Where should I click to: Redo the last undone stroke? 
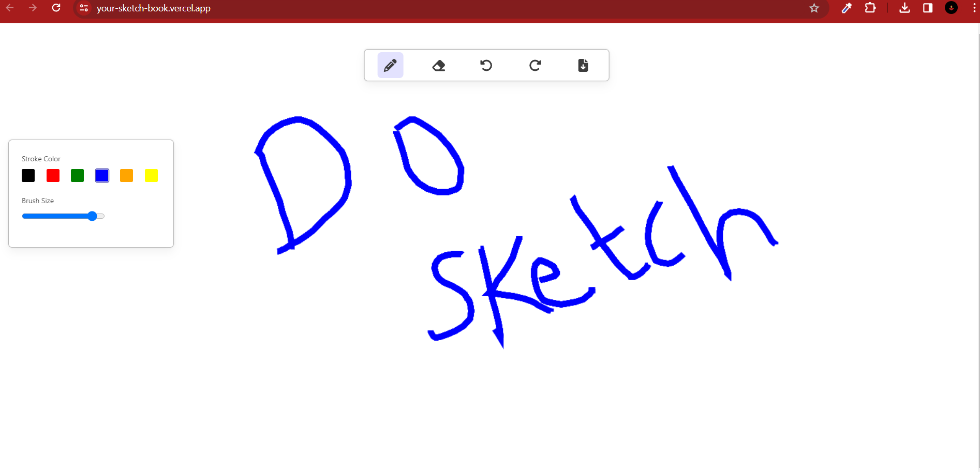point(535,66)
